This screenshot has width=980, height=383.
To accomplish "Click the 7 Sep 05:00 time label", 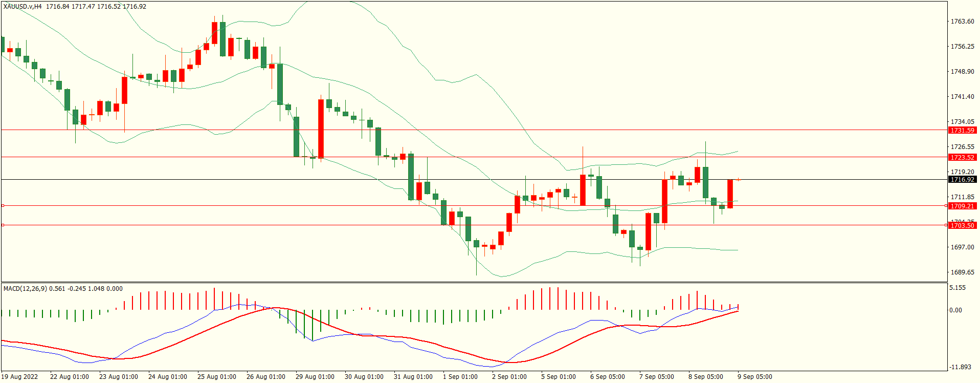I will coord(657,377).
